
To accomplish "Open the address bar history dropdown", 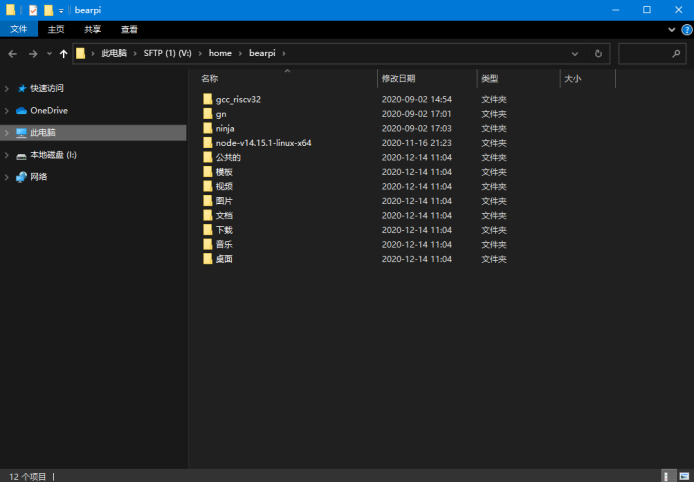I will tap(575, 54).
